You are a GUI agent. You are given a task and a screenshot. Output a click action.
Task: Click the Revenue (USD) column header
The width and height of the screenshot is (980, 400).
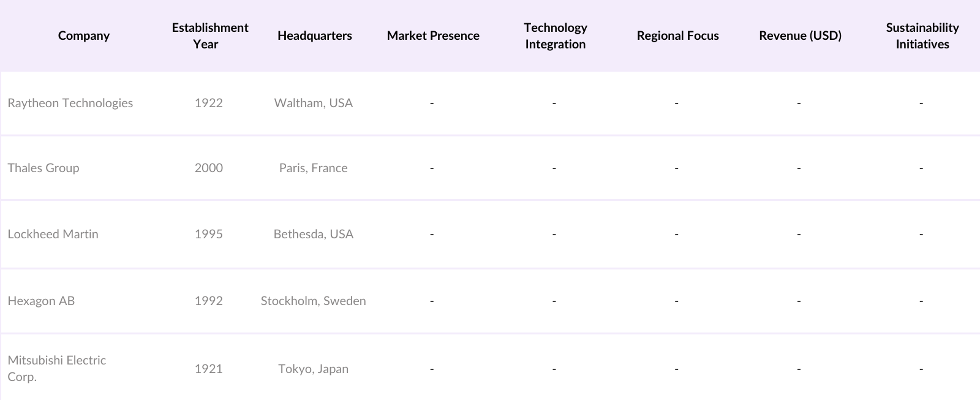(800, 36)
